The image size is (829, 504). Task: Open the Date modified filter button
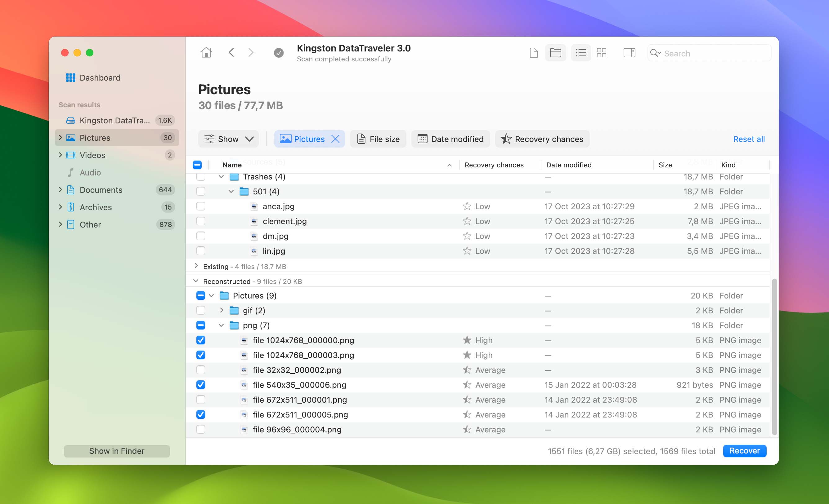point(450,139)
